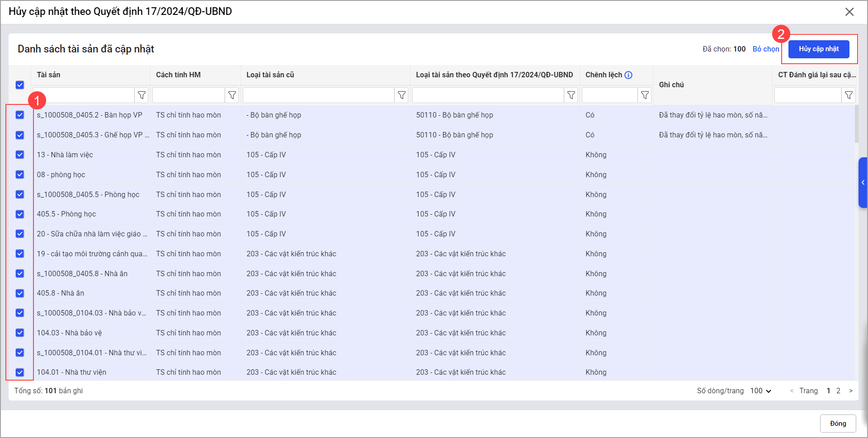Viewport: 868px width, 438px height.
Task: Uncheck the 13 - Nhà làm việc checkbox
Action: (x=20, y=155)
